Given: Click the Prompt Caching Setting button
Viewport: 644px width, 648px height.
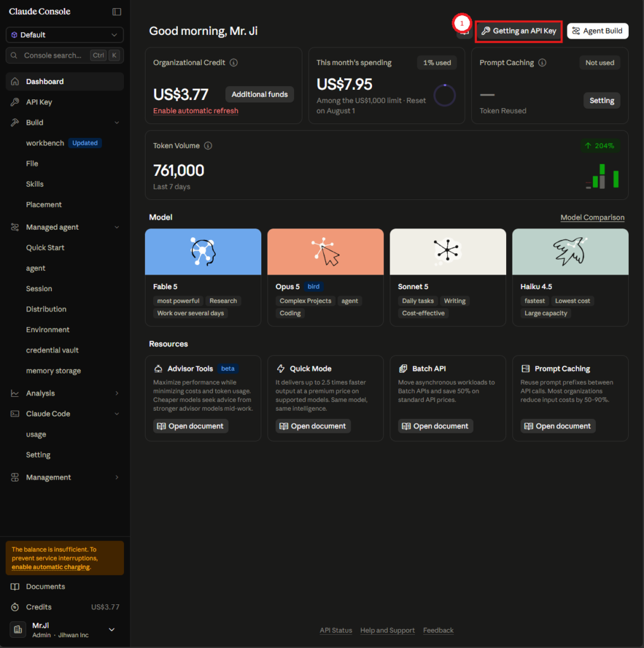Looking at the screenshot, I should [x=602, y=101].
